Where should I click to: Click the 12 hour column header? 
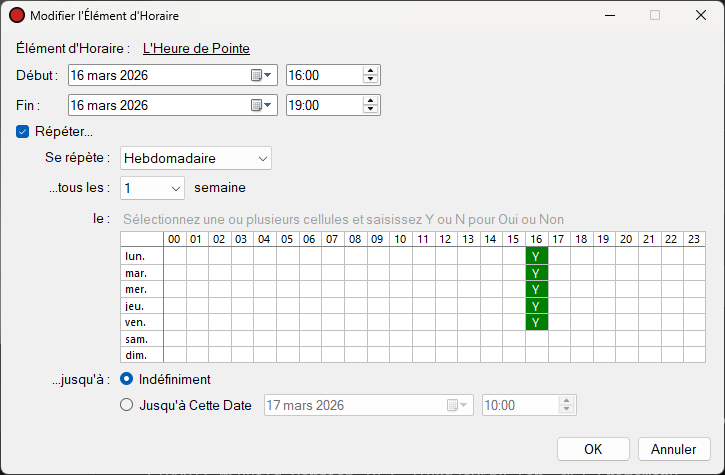click(x=446, y=239)
